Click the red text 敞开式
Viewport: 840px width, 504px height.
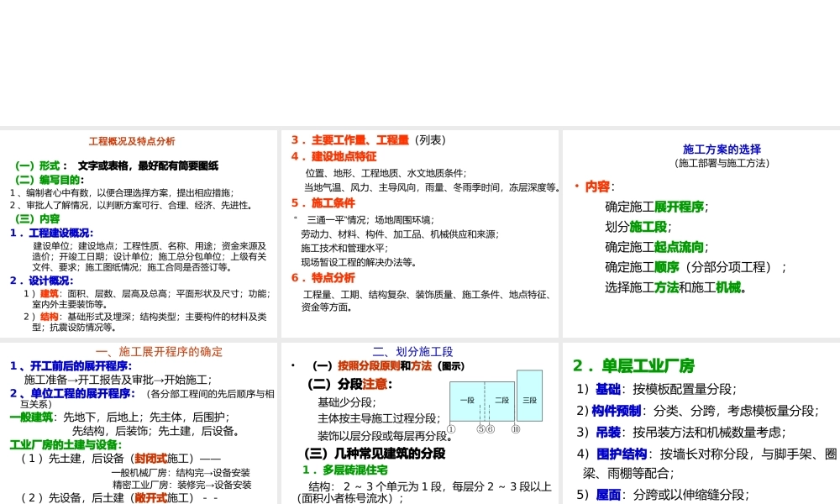(150, 497)
